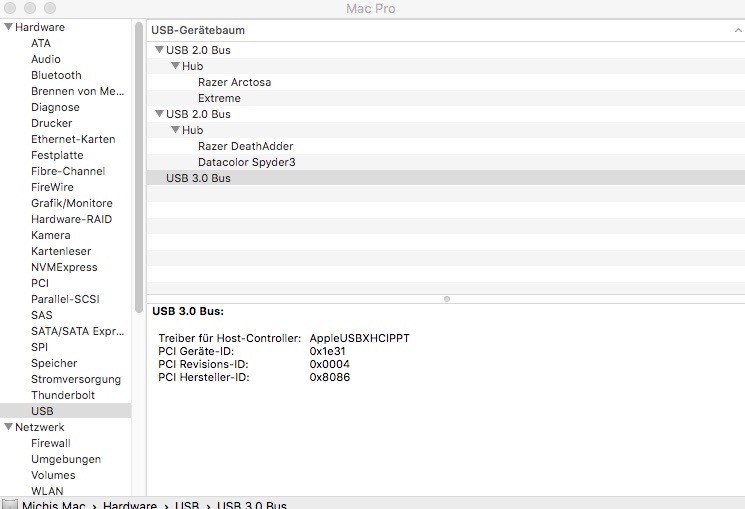Screen dimensions: 745x509
Task: Collapse the first USB 2.0 Bus
Action: click(x=160, y=49)
